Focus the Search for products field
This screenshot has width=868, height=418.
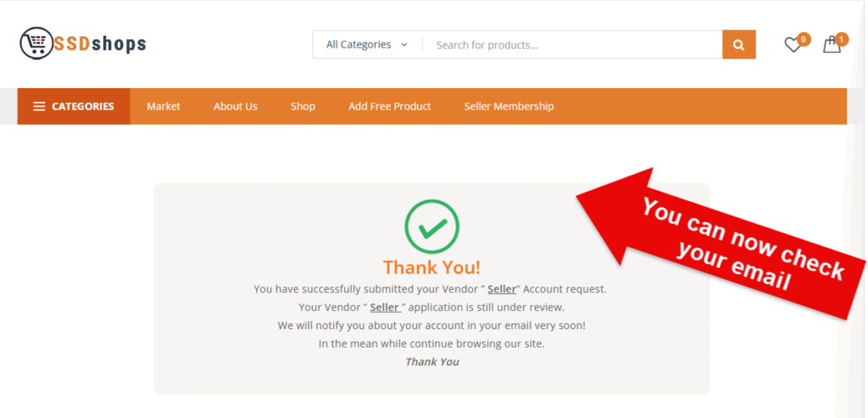pyautogui.click(x=572, y=45)
